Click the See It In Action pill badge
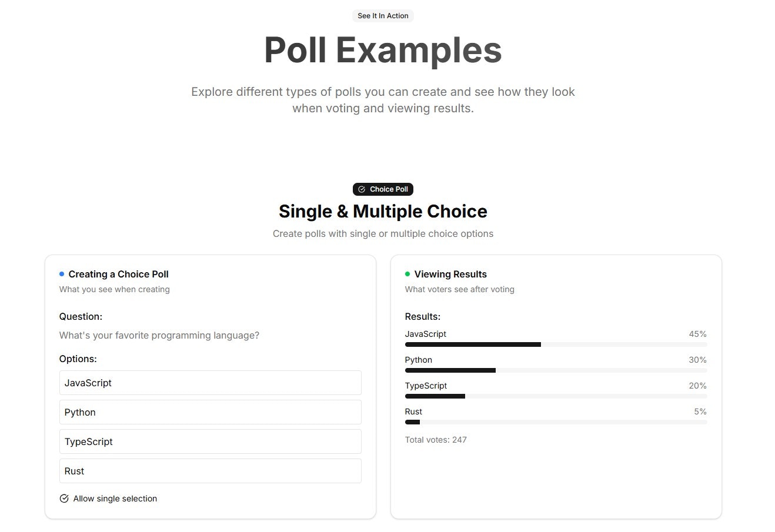775x532 pixels. [x=383, y=16]
